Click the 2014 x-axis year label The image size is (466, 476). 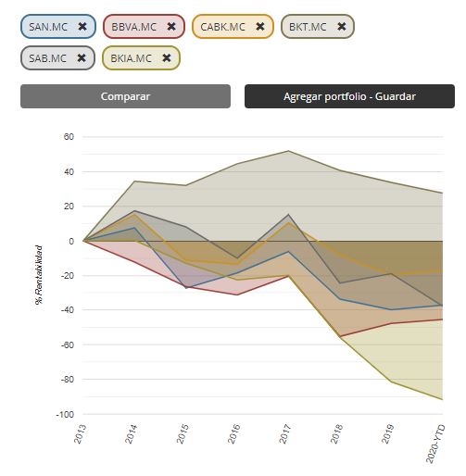point(131,433)
